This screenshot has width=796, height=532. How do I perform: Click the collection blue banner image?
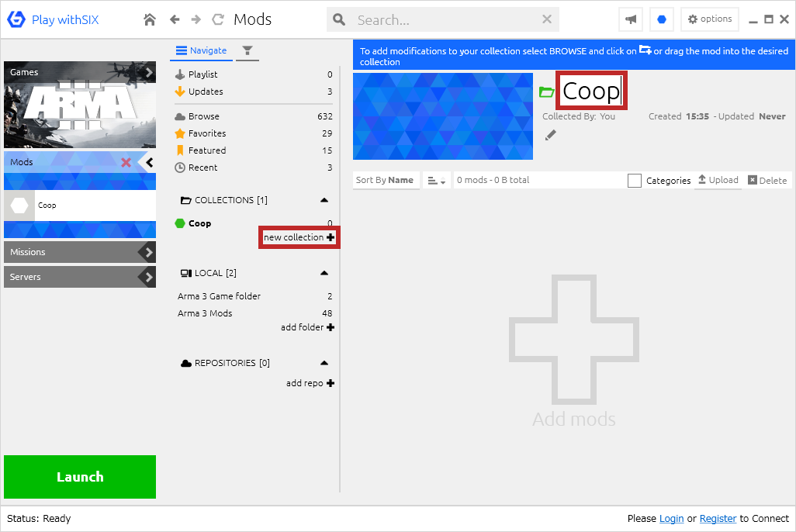pos(443,116)
